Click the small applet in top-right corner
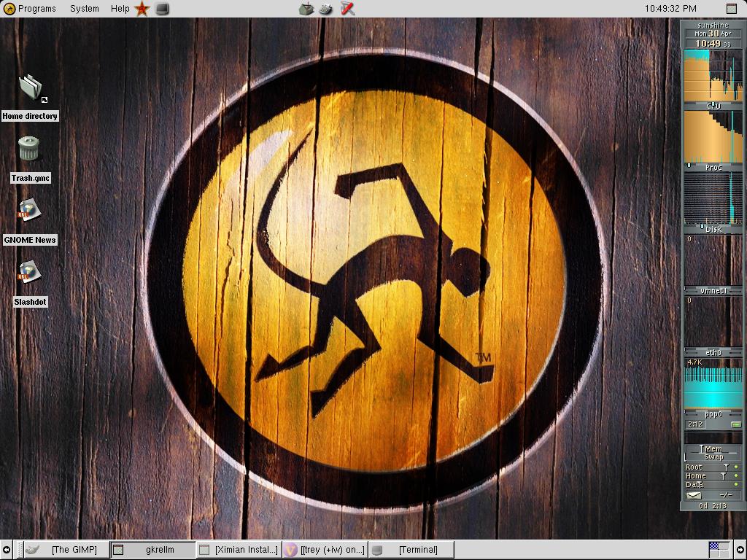This screenshot has width=747, height=560. point(731,9)
